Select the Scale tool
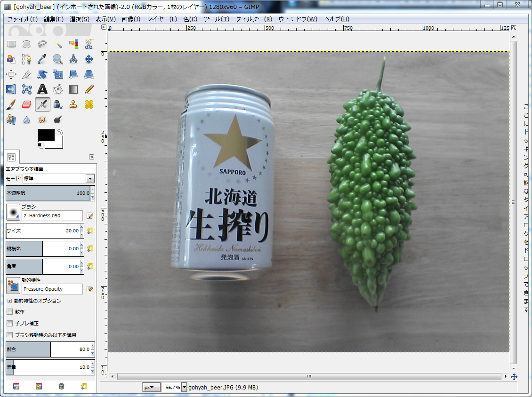 [58, 74]
